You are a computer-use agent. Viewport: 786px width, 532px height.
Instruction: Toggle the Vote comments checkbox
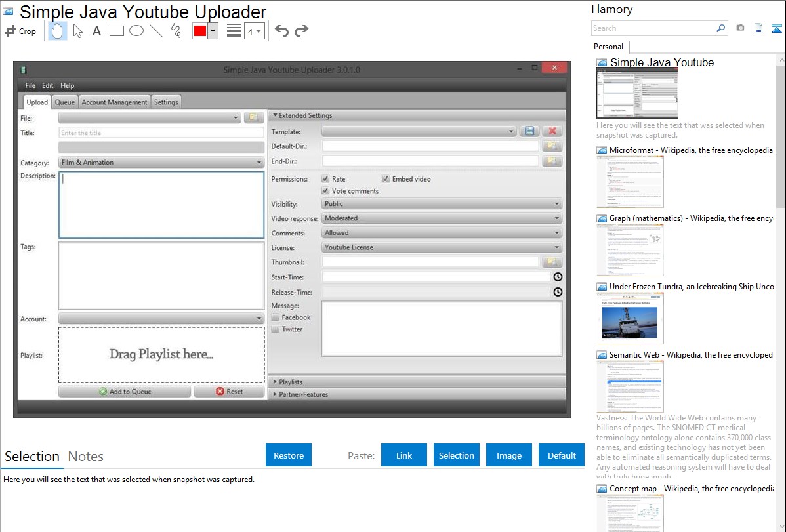point(325,191)
